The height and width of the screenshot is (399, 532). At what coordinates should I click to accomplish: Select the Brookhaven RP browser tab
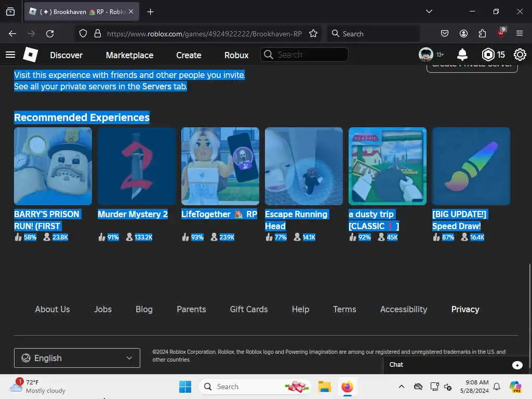(82, 11)
